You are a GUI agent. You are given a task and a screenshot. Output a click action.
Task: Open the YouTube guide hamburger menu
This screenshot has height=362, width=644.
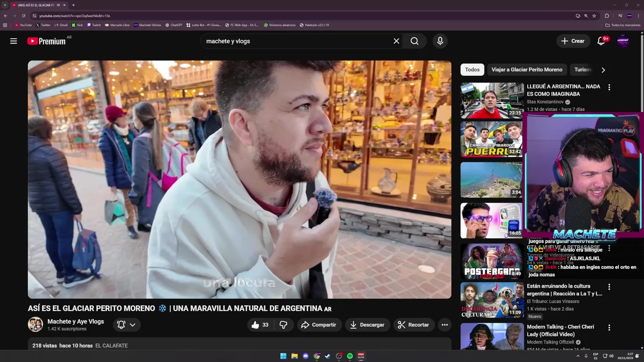(x=14, y=41)
